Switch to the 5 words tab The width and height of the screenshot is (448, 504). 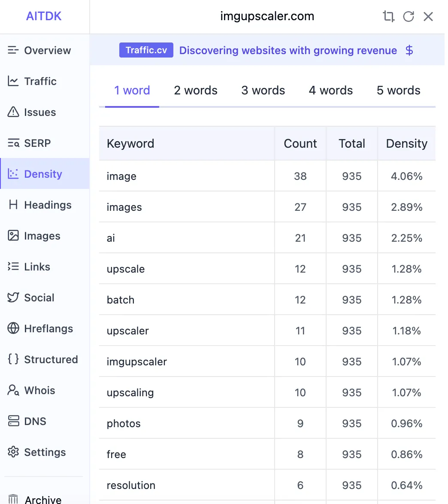pos(399,90)
